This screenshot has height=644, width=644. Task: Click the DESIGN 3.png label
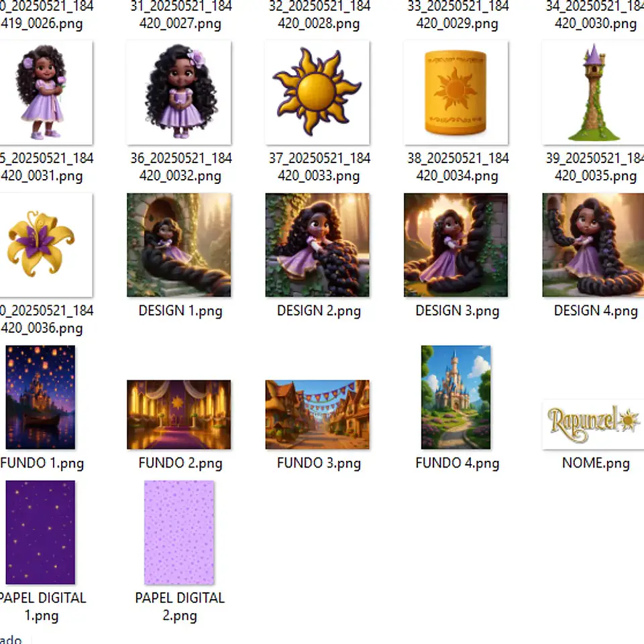457,311
